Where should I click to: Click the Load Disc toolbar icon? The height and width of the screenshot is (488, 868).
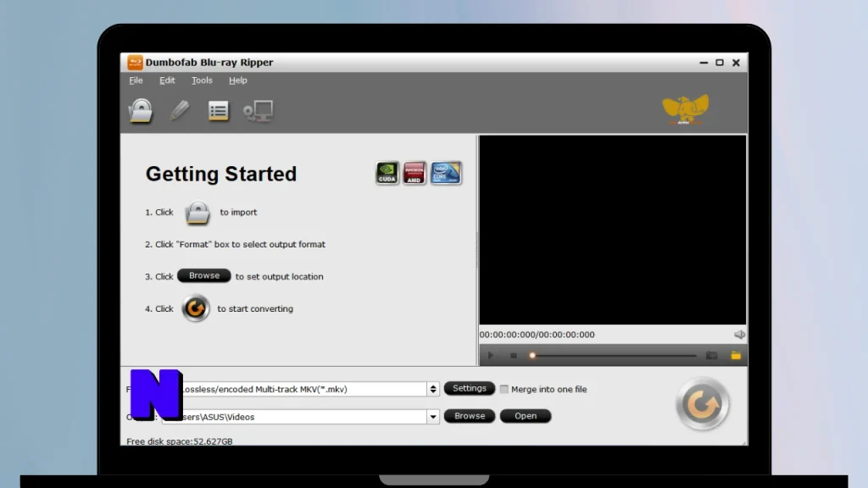(x=141, y=111)
